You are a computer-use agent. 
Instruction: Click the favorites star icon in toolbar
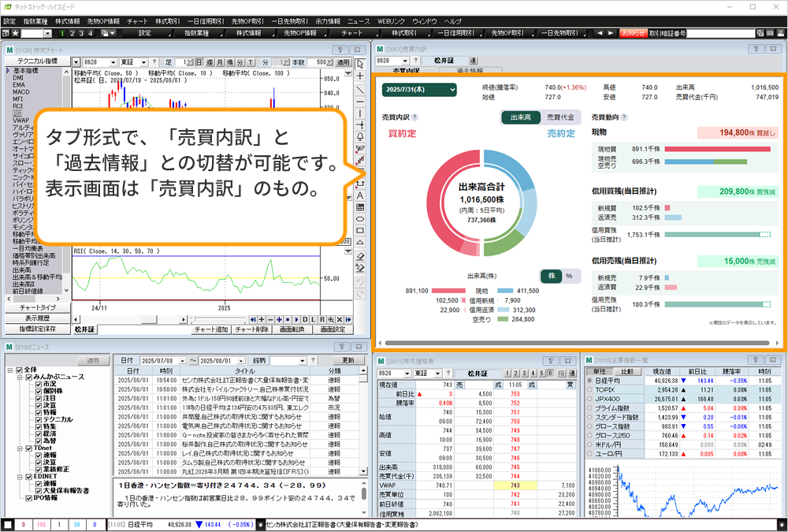(x=15, y=33)
